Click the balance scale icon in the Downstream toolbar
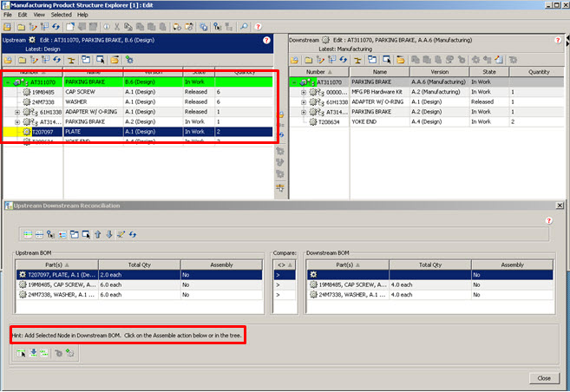This screenshot has width=570, height=392. (x=357, y=60)
